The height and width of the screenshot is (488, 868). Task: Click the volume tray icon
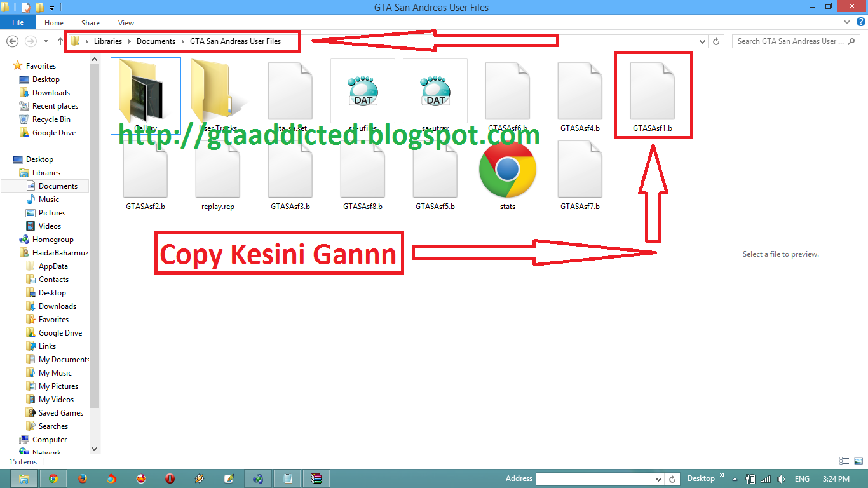click(781, 479)
